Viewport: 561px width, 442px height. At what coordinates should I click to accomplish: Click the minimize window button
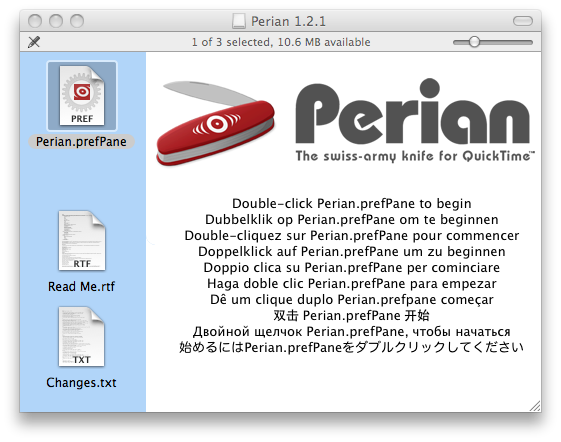56,21
